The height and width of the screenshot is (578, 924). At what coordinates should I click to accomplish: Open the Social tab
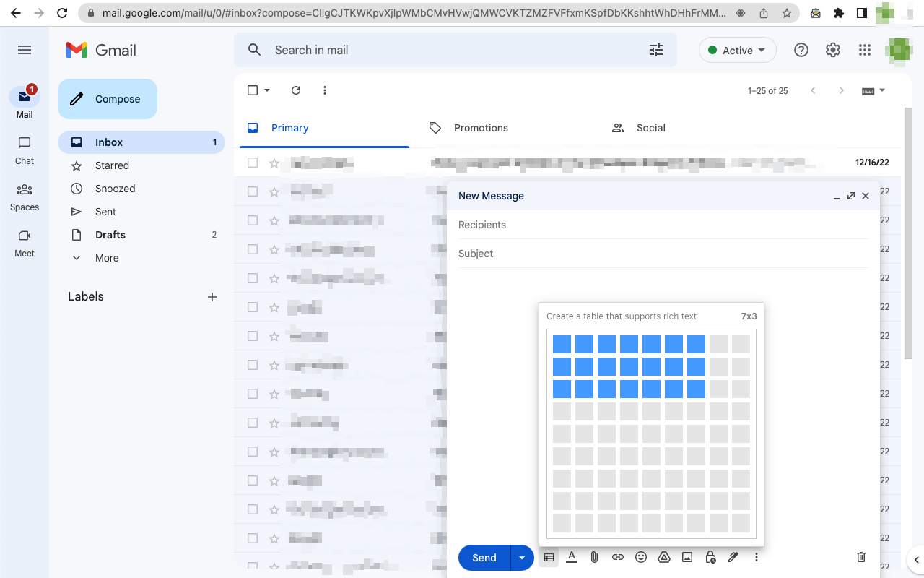(651, 128)
